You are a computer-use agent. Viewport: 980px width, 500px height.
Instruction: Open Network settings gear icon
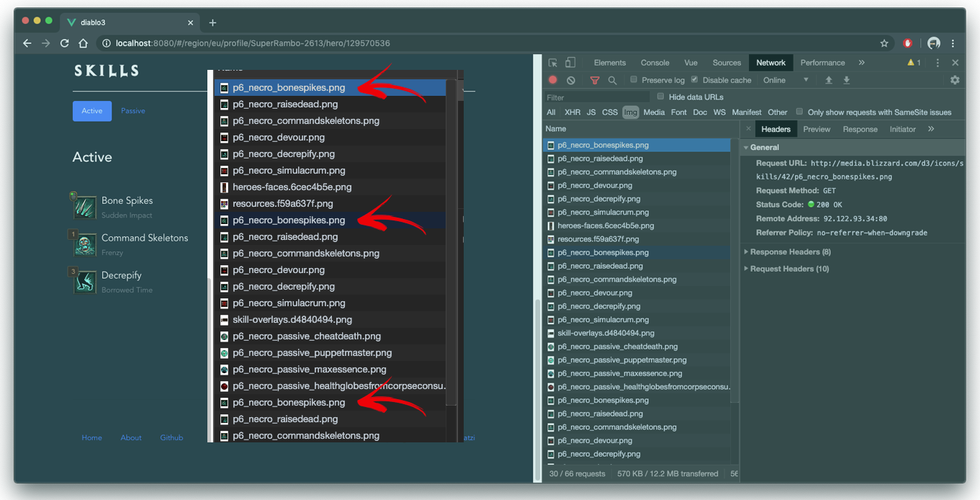(x=955, y=80)
